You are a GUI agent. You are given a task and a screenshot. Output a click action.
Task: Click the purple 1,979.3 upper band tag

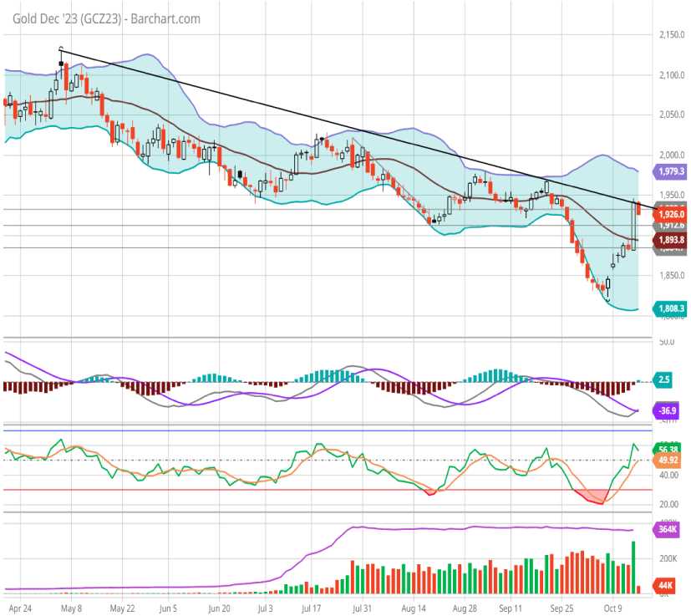[671, 171]
